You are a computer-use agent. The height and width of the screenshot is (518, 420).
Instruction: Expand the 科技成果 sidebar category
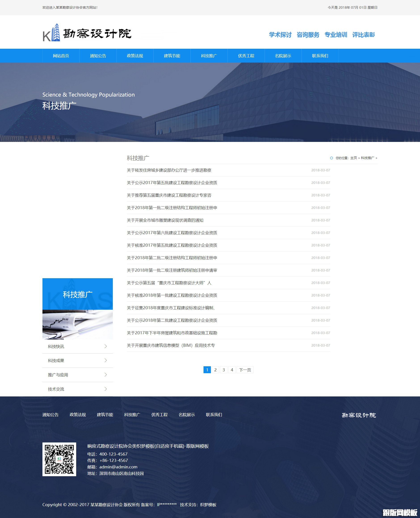78,360
